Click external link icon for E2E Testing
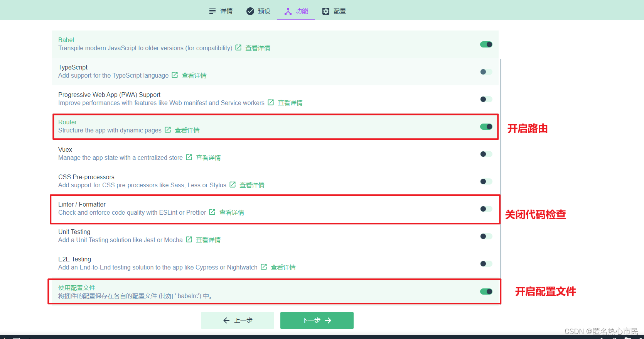The image size is (644, 339). pyautogui.click(x=264, y=267)
